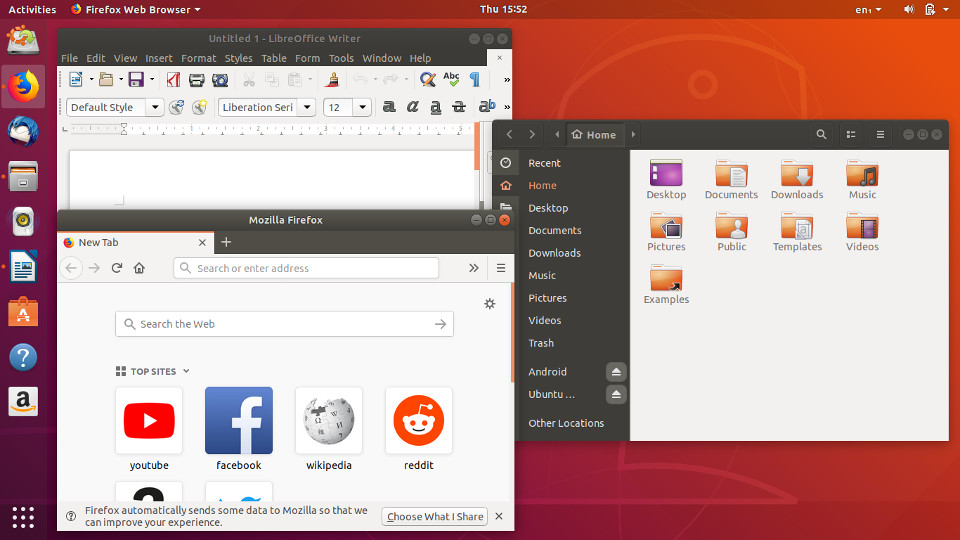
Task: Open the Default Style paragraph dropdown
Action: (x=155, y=107)
